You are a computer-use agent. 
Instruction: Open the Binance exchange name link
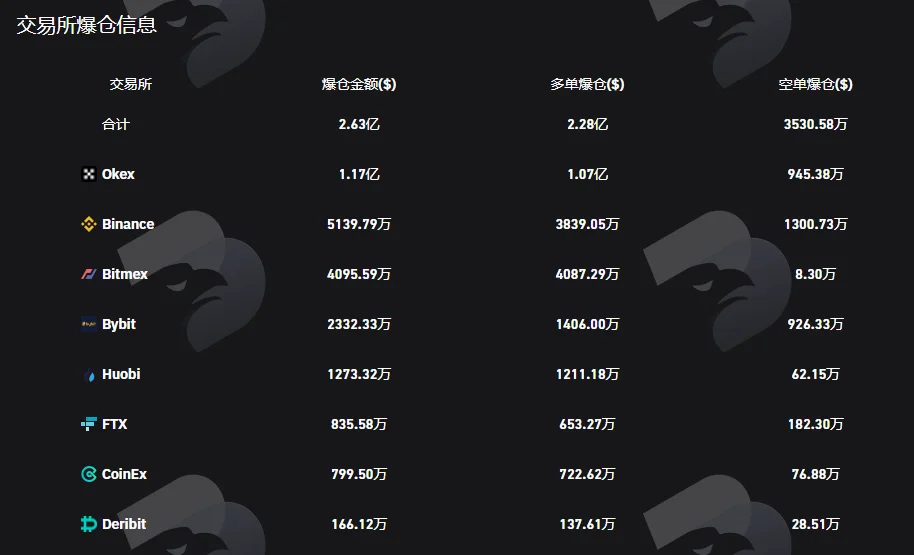click(x=128, y=224)
